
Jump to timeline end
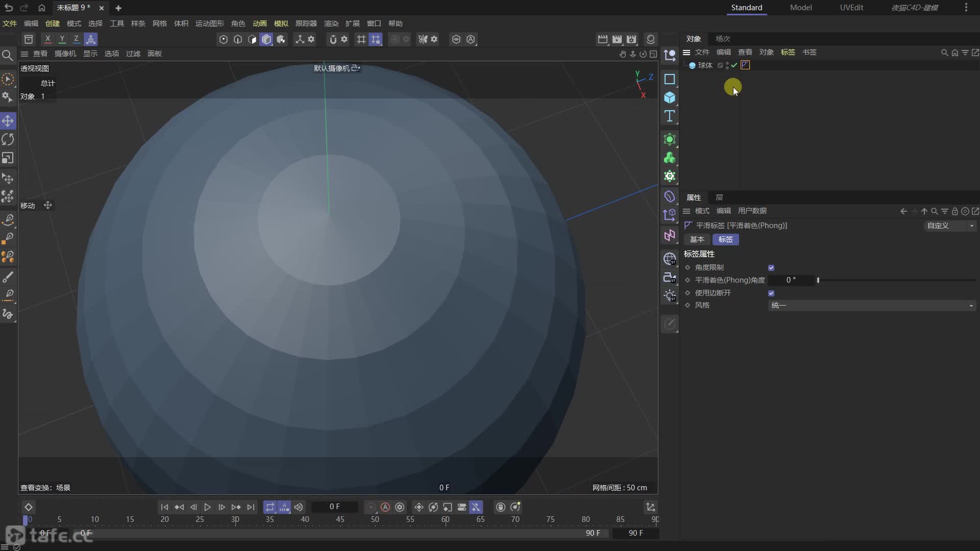(251, 507)
